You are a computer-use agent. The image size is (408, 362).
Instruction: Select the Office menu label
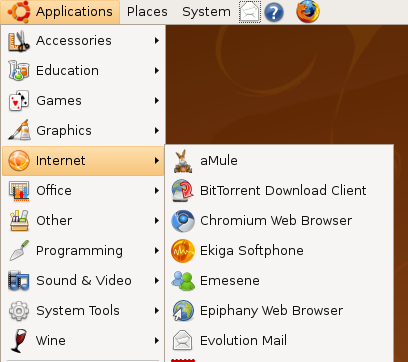point(54,191)
